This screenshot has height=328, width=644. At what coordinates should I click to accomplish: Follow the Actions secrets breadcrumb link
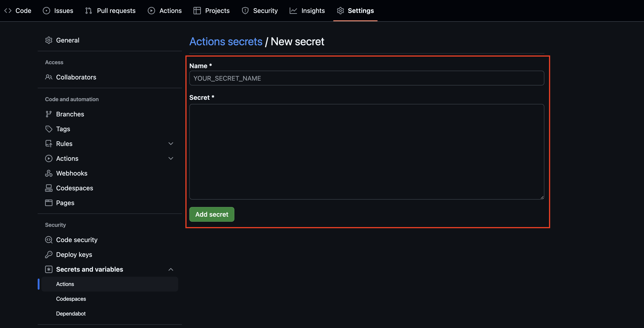(x=226, y=42)
